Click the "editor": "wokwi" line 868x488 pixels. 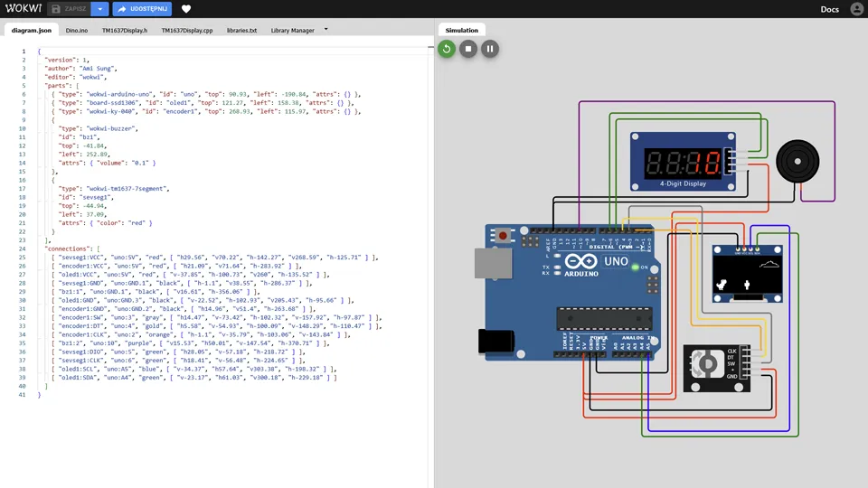(76, 77)
